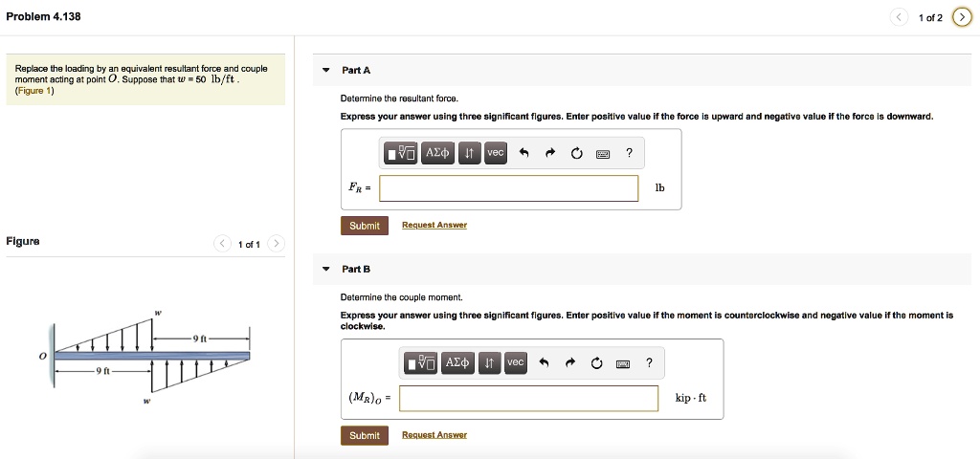This screenshot has width=980, height=459.
Task: Submit the Part B answer
Action: 364,435
